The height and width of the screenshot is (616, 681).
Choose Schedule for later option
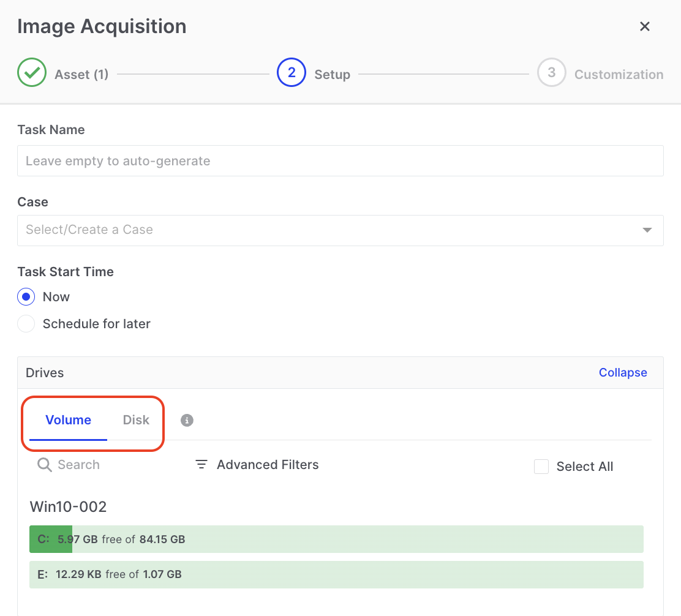pyautogui.click(x=26, y=324)
